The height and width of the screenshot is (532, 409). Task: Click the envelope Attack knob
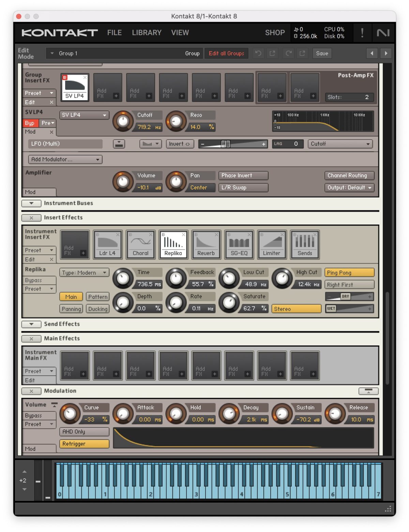[123, 413]
